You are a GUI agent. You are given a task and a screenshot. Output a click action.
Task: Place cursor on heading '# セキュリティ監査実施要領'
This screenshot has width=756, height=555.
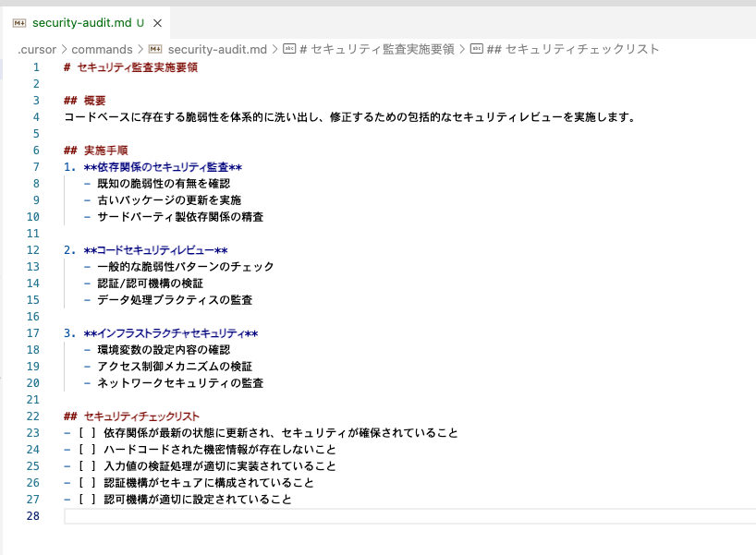pyautogui.click(x=130, y=67)
